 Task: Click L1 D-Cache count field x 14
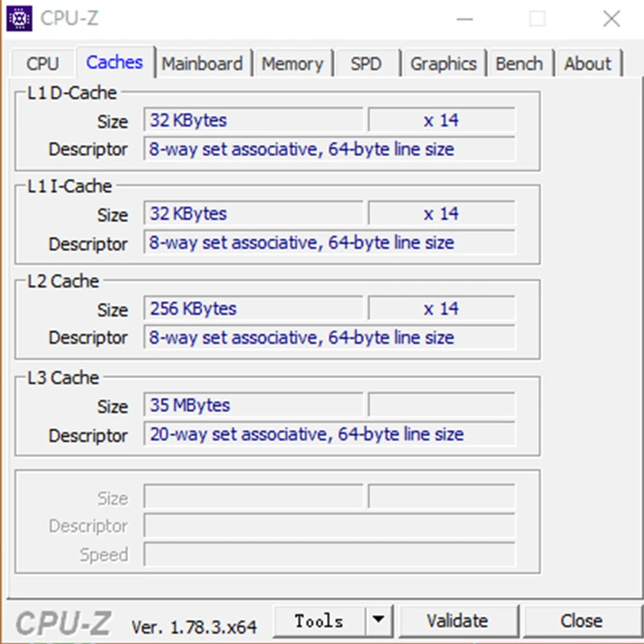pyautogui.click(x=441, y=120)
